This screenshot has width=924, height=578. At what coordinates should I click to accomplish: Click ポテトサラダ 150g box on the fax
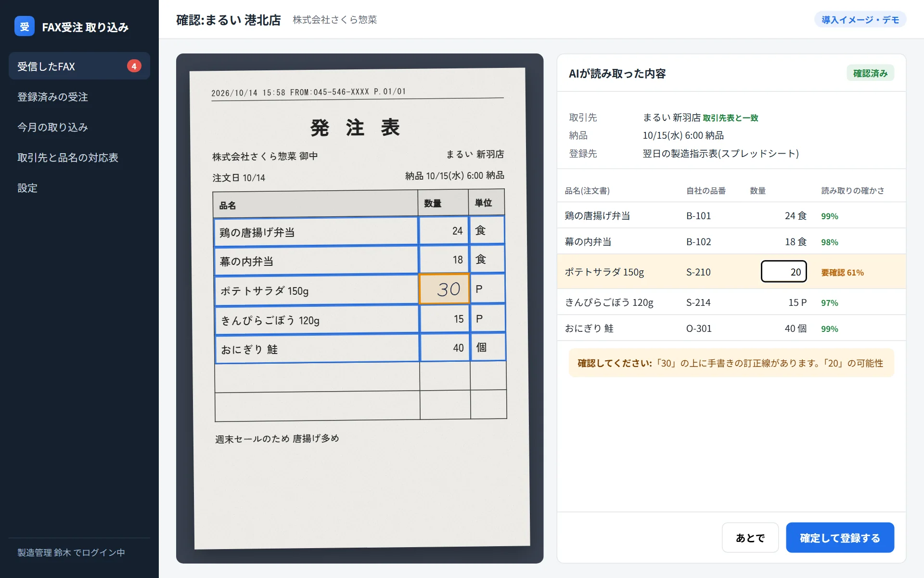coord(316,290)
